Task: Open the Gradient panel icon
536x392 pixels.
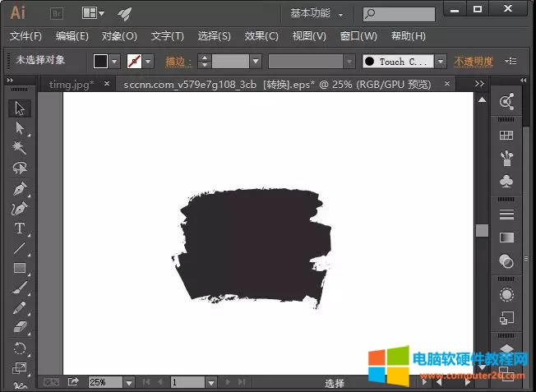Action: tap(506, 238)
